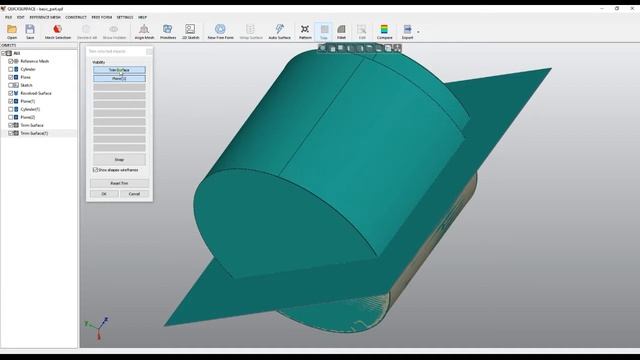
Task: Open the FILE menu
Action: click(x=8, y=17)
